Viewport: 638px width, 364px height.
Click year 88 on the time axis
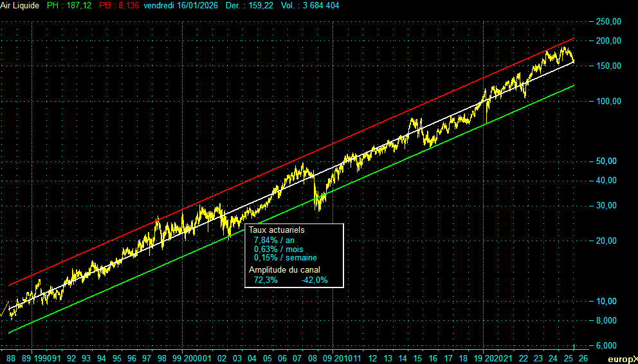(11, 358)
